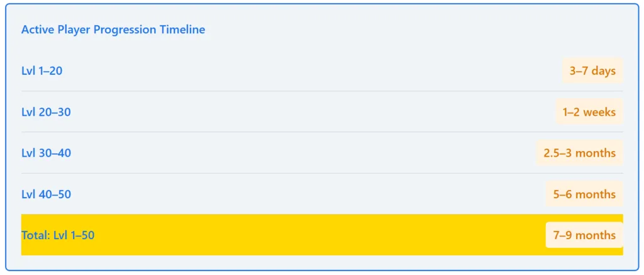This screenshot has width=644, height=275.
Task: Click the Lvl 20–30 row label
Action: click(46, 113)
